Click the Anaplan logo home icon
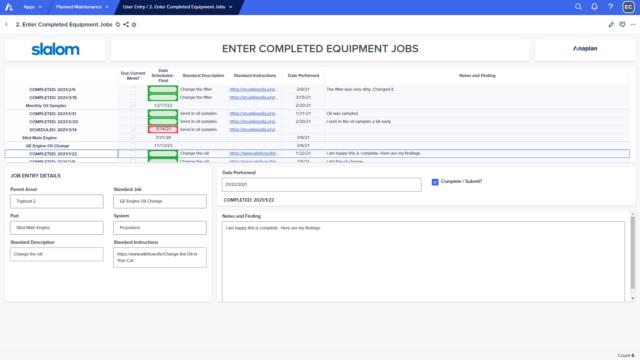The image size is (640, 360). pyautogui.click(x=9, y=7)
